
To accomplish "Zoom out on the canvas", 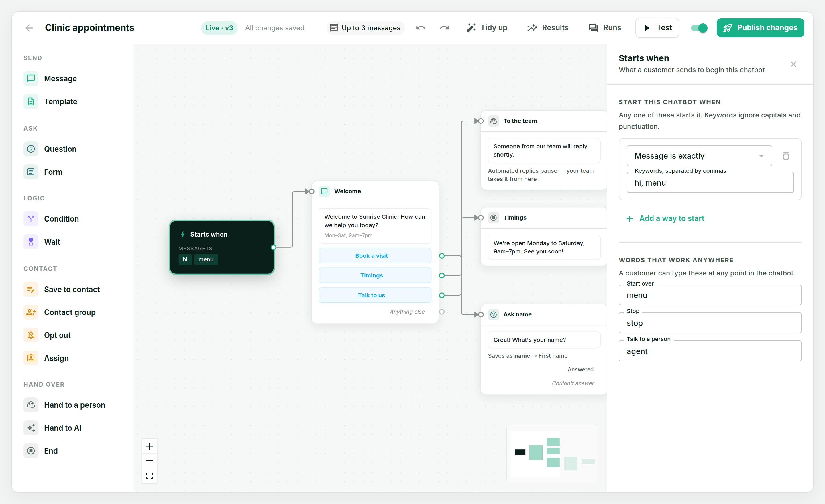I will (x=149, y=461).
